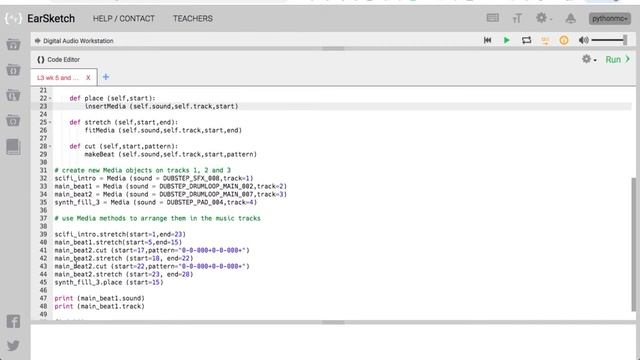This screenshot has width=640, height=360.
Task: Click the EarSketch bracket logo
Action: pyautogui.click(x=13, y=18)
